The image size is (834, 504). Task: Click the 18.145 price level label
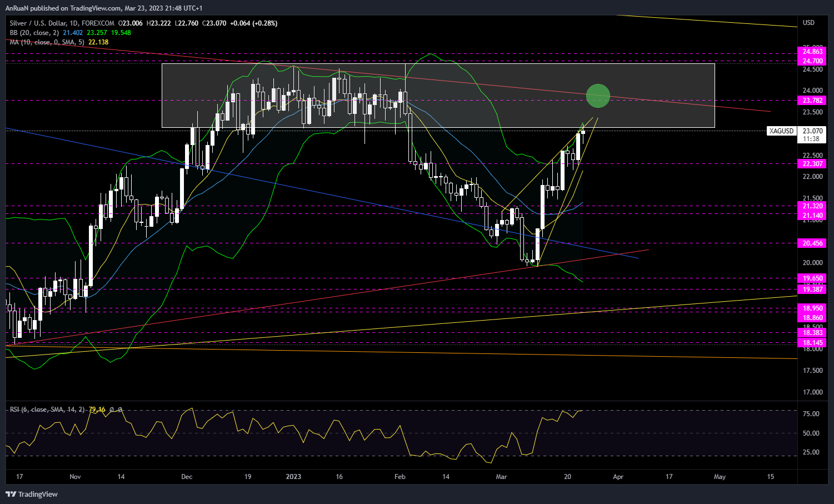coord(813,343)
